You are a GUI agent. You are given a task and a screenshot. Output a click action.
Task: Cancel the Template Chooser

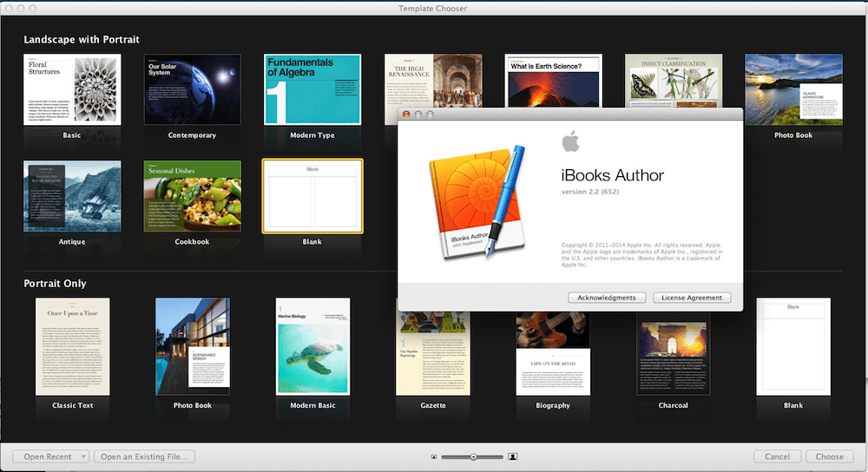click(777, 456)
